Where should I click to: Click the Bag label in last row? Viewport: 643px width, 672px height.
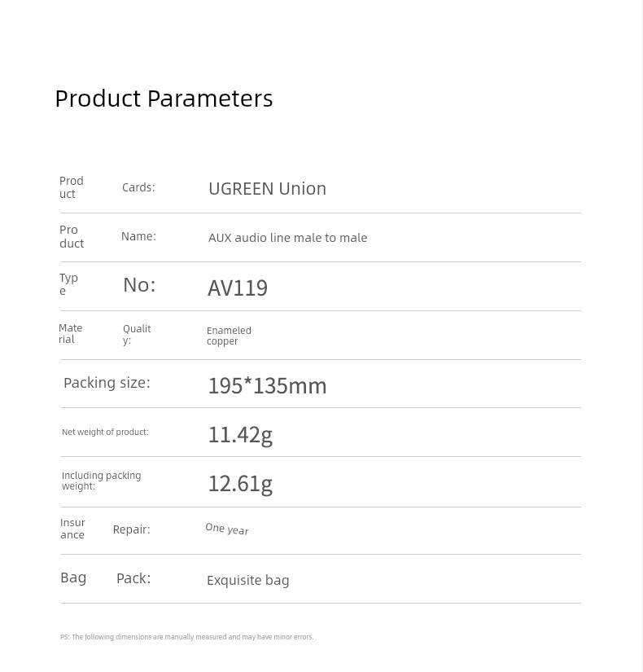click(x=73, y=578)
